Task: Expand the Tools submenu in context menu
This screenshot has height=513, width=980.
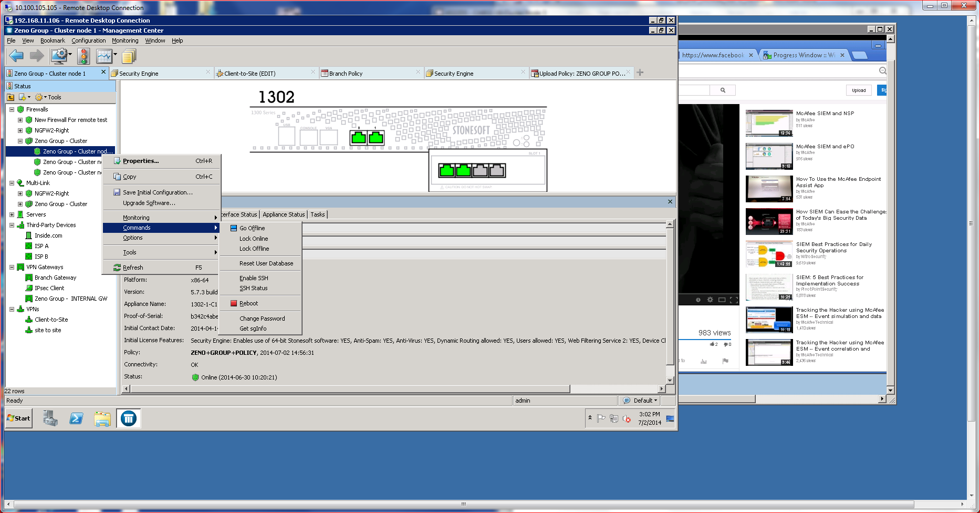Action: click(x=162, y=252)
